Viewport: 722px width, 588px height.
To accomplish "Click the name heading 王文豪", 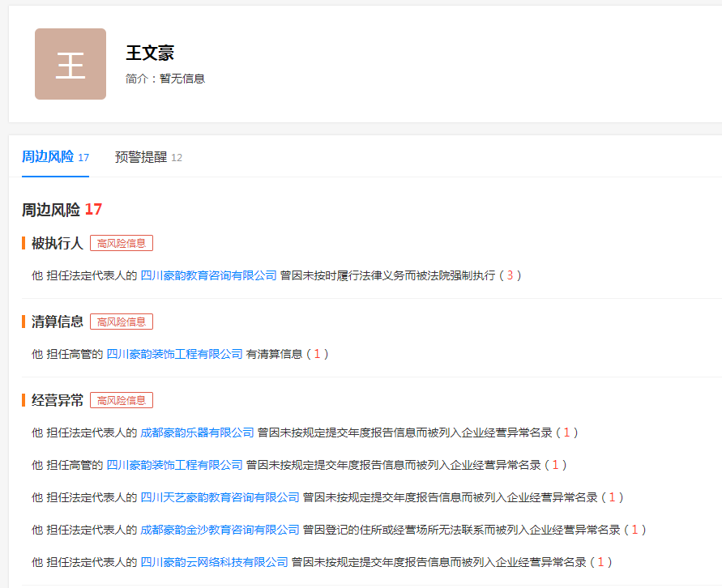I will pos(150,53).
